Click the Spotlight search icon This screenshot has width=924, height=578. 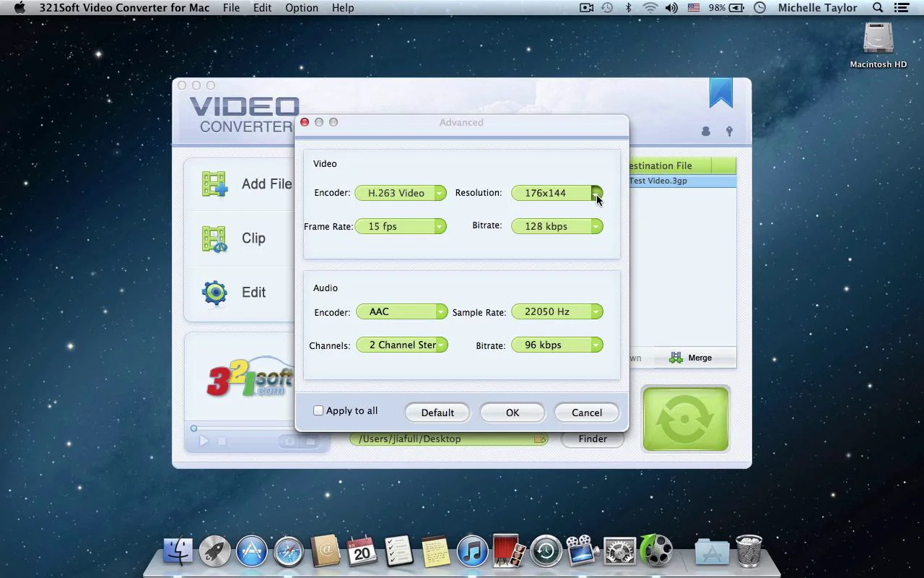click(878, 8)
